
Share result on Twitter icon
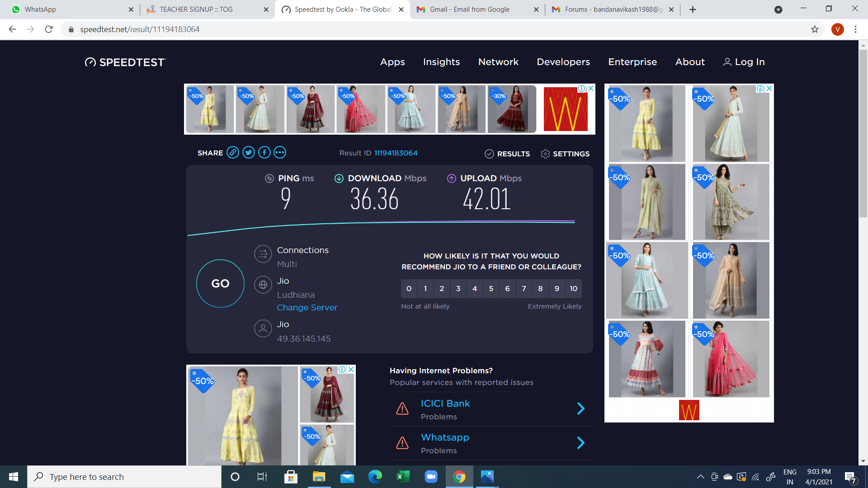[249, 153]
